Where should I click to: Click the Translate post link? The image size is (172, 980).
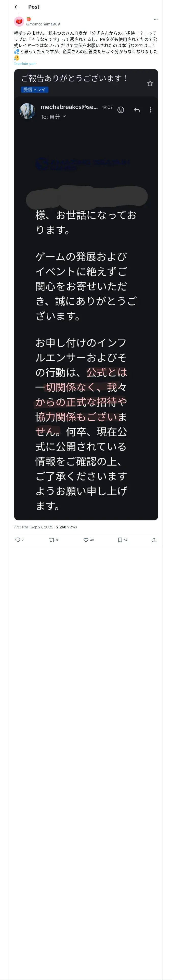[25, 64]
